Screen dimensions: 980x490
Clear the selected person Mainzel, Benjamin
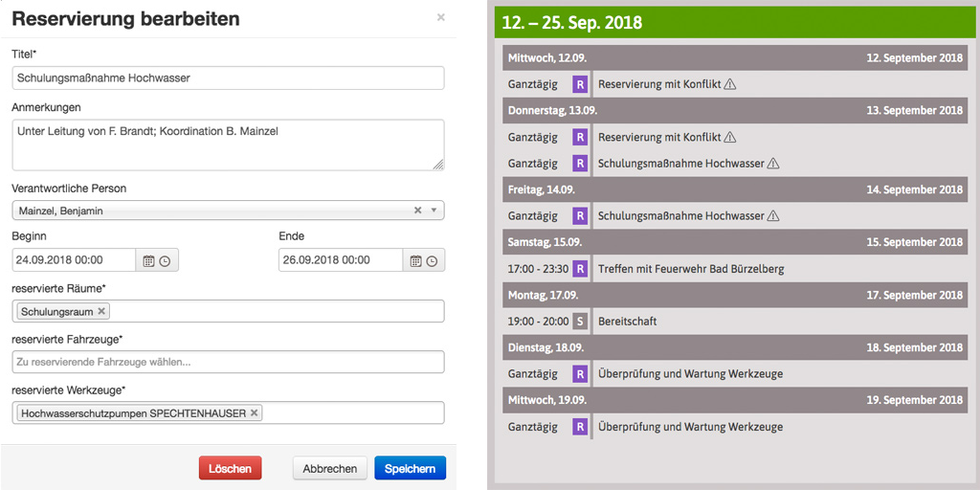click(x=417, y=211)
